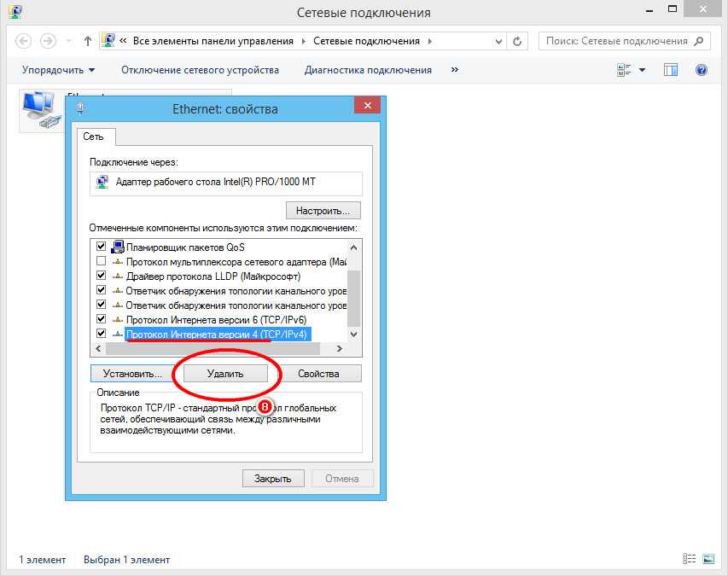Click the Ethernet adapter icon in the file list
728x576 pixels.
point(38,109)
